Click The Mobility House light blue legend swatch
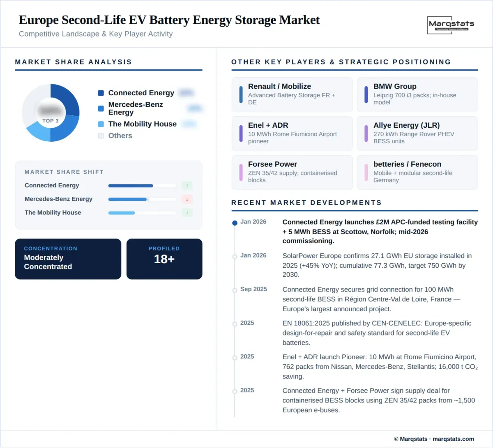The height and width of the screenshot is (448, 493). pos(101,124)
